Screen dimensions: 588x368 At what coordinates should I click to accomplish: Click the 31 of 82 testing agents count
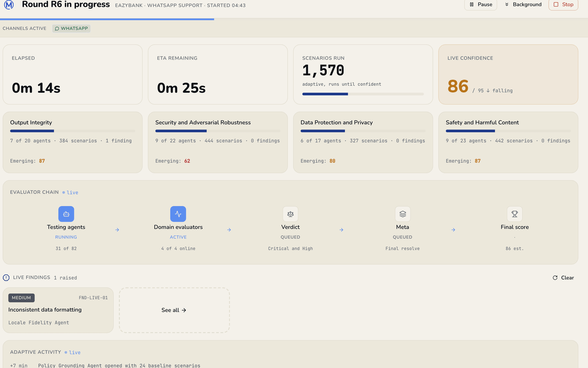click(x=66, y=249)
